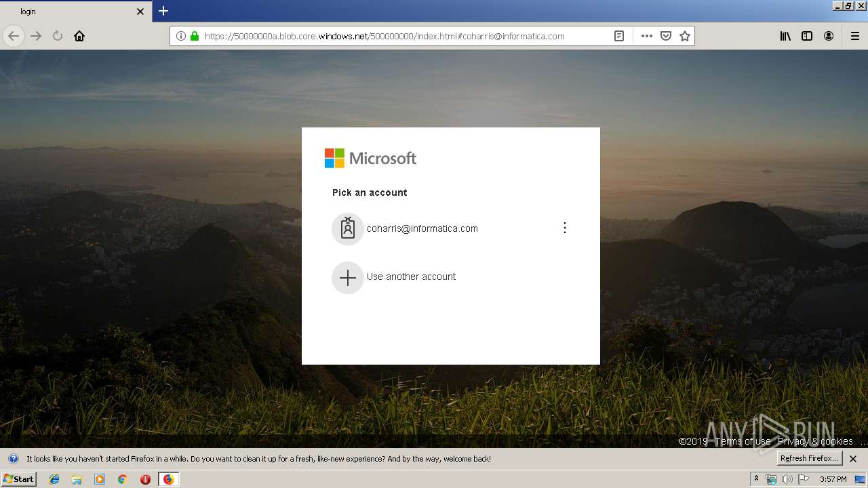Launch Chrome from the taskbar
Screen dimensions: 868x488
pyautogui.click(x=122, y=479)
